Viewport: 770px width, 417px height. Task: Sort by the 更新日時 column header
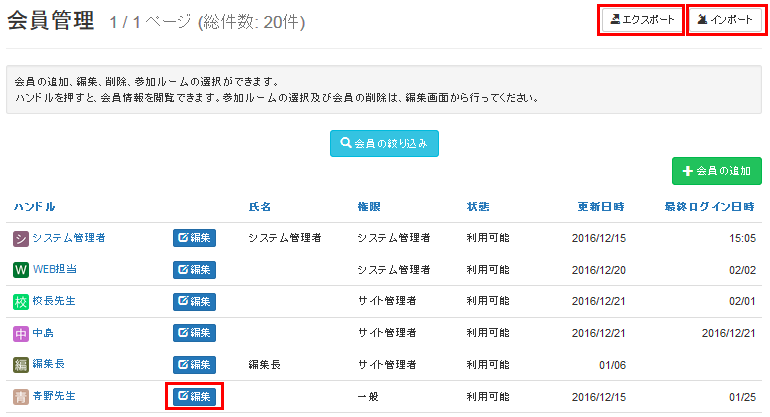[x=601, y=207]
